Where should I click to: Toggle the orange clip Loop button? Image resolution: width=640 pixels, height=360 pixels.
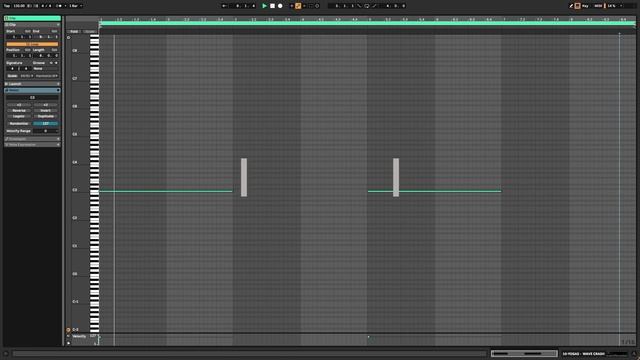point(32,44)
